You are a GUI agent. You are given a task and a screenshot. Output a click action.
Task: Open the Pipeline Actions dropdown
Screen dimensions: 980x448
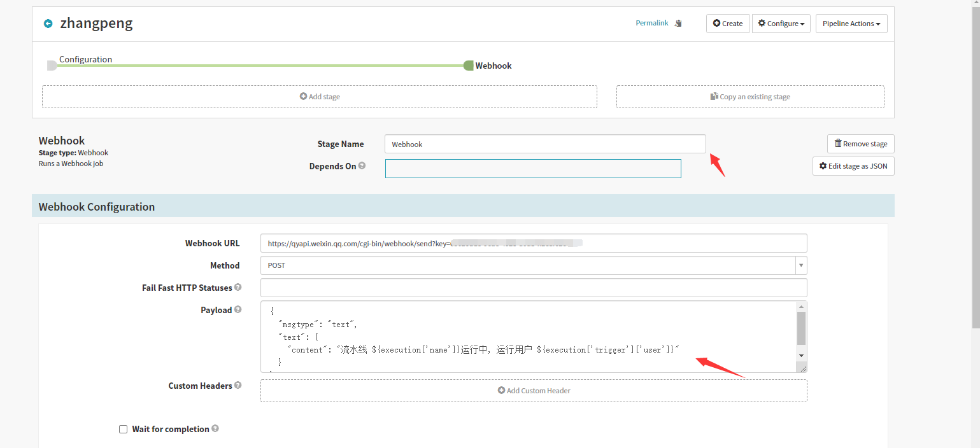point(851,24)
